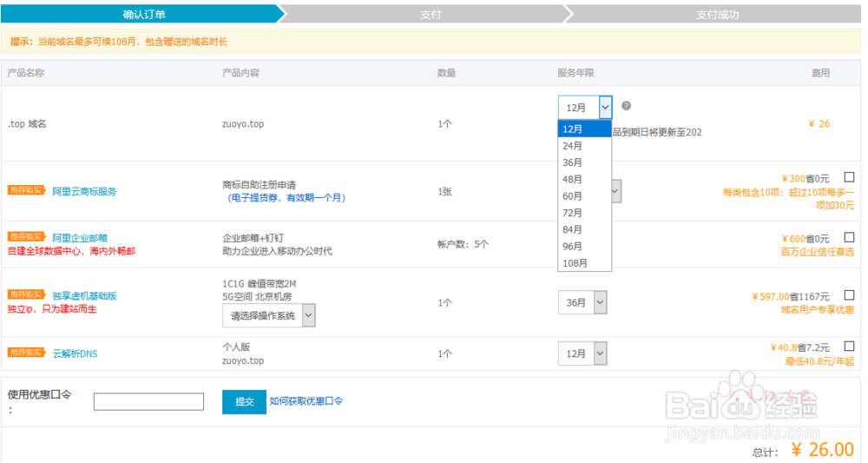Tick the 独享虚机基础版 ¥597.00 checkbox
This screenshot has width=868, height=463.
pyautogui.click(x=849, y=295)
